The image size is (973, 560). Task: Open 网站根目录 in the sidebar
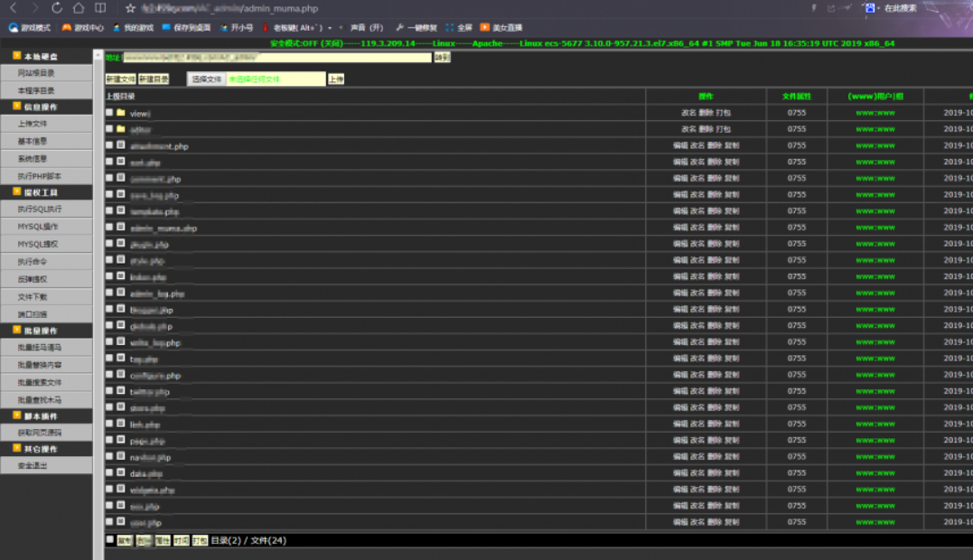click(47, 73)
